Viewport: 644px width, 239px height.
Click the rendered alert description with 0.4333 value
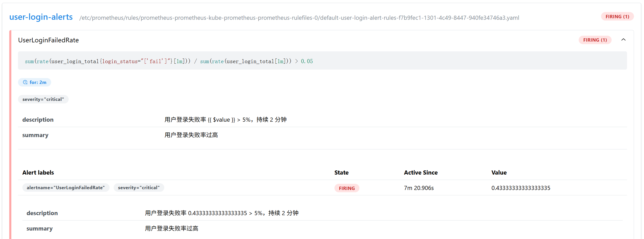pyautogui.click(x=221, y=213)
